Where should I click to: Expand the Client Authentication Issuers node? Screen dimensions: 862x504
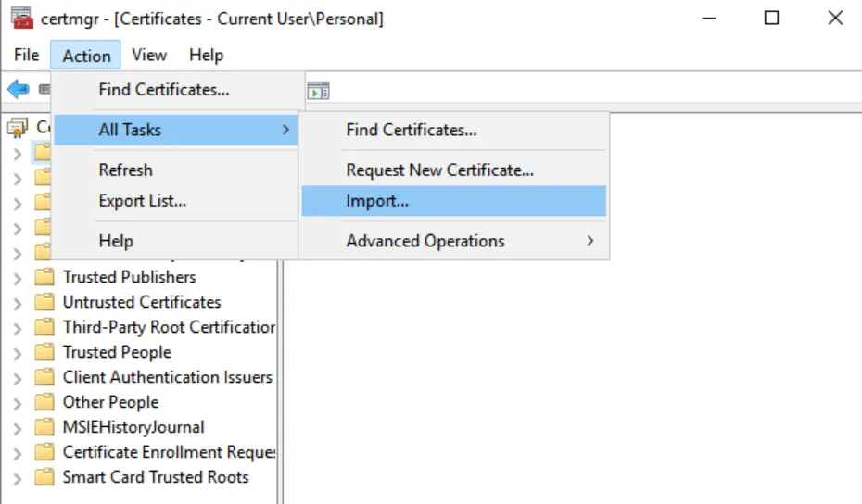coord(18,379)
